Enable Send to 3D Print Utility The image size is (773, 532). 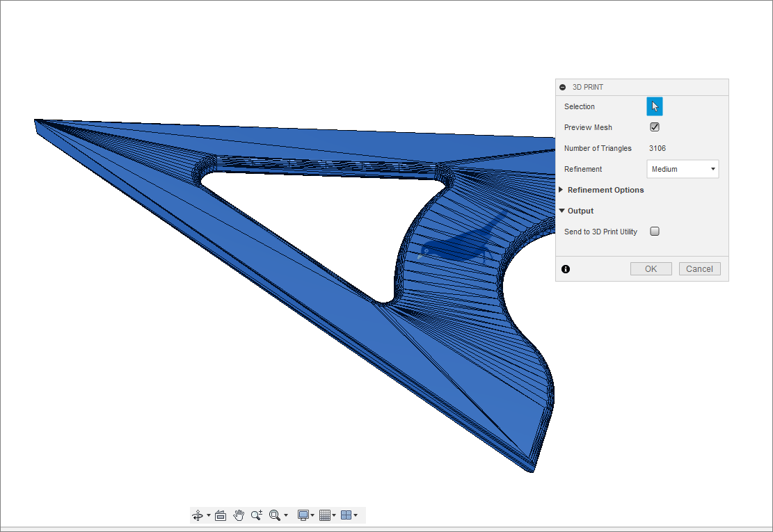pyautogui.click(x=654, y=231)
